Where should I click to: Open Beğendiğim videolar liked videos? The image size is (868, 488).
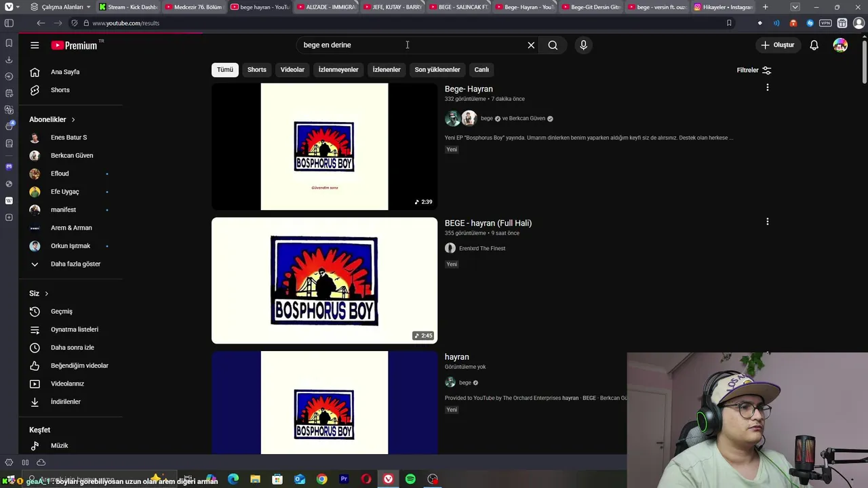tap(79, 366)
